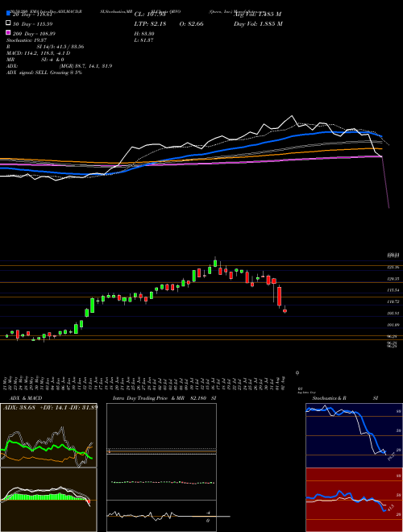The height and width of the screenshot is (532, 403).
Task: Click the 'Day Vol: 1.885 M' value
Action: point(258,24)
